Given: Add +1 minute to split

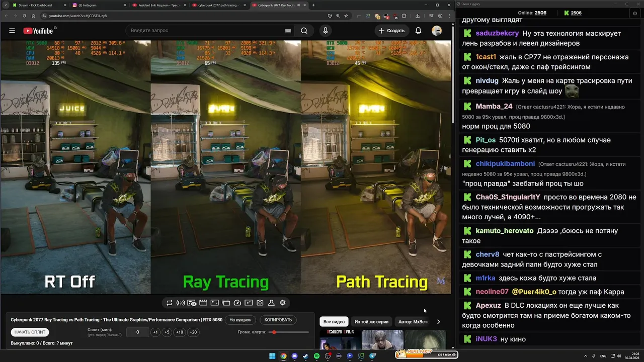Looking at the screenshot, I should pyautogui.click(x=155, y=332).
